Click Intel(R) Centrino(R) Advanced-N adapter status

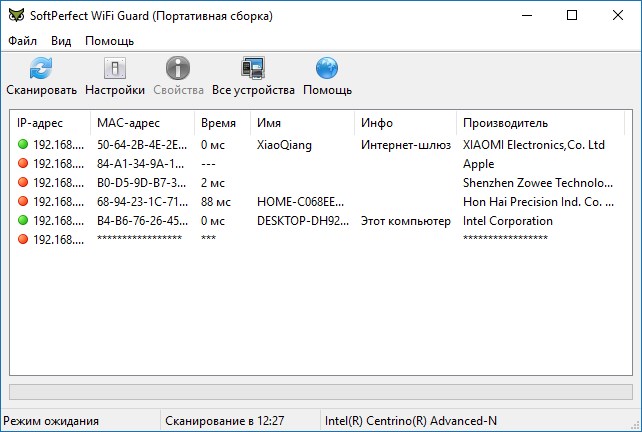tap(411, 421)
